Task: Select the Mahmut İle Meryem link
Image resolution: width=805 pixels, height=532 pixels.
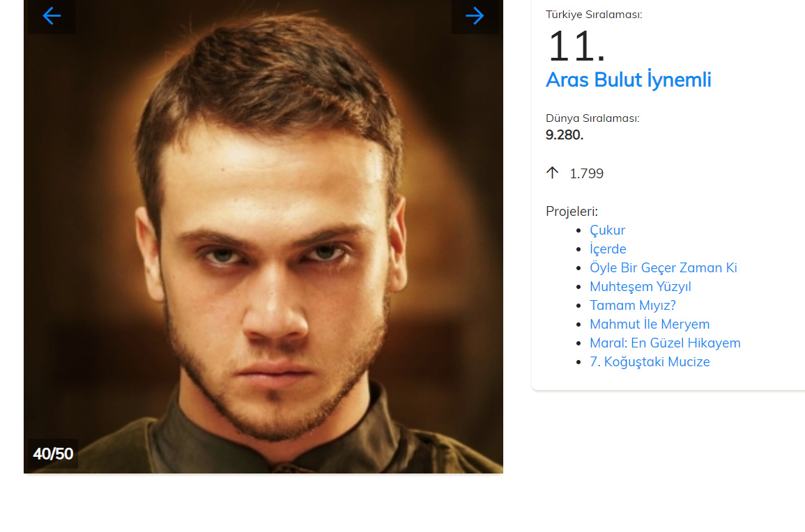Action: [649, 324]
